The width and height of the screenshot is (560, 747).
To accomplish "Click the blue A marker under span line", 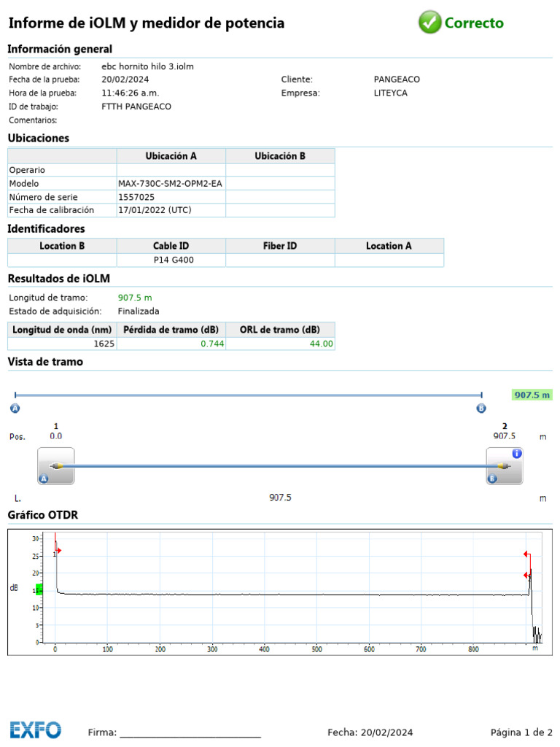I will pyautogui.click(x=15, y=409).
